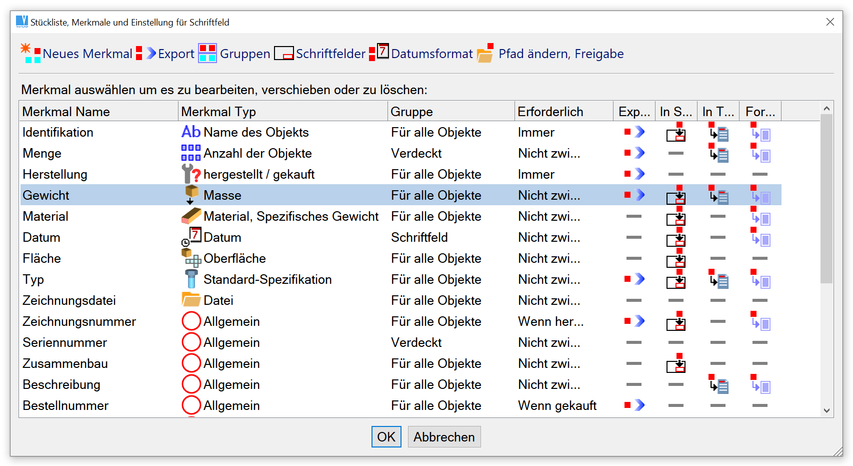The image size is (853, 466).
Task: Toggle the In Tabelle flag for Beschreibung
Action: (718, 384)
